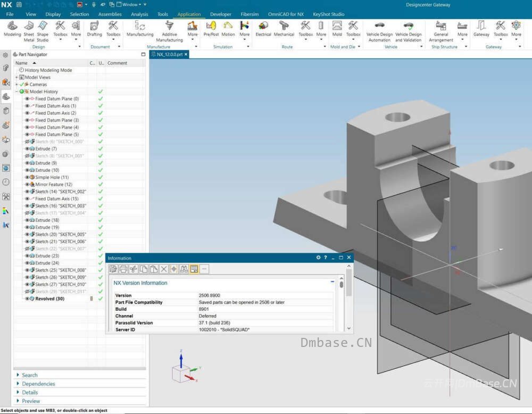
Task: Launch the Mold application
Action: [x=337, y=29]
